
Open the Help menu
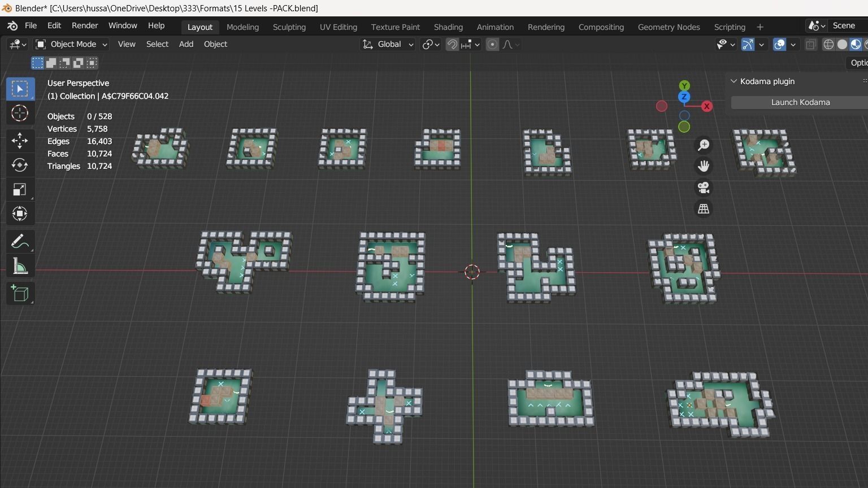click(x=157, y=26)
